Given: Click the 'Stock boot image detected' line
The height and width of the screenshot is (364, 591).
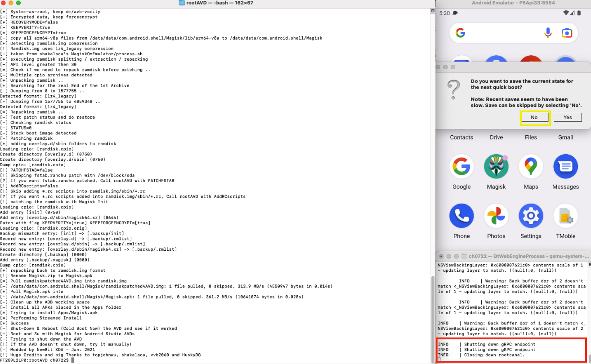Looking at the screenshot, I should [38, 133].
